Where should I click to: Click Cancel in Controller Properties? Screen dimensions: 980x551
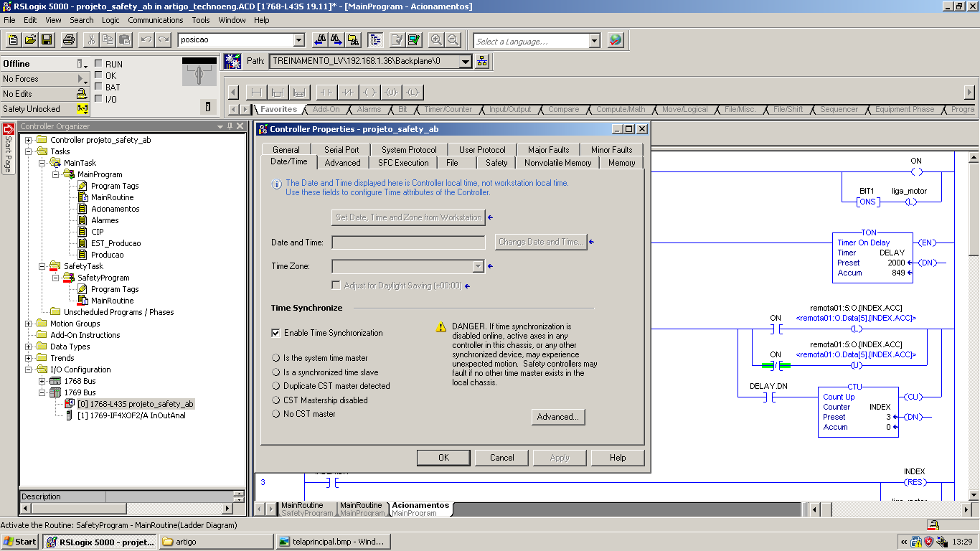pos(502,458)
